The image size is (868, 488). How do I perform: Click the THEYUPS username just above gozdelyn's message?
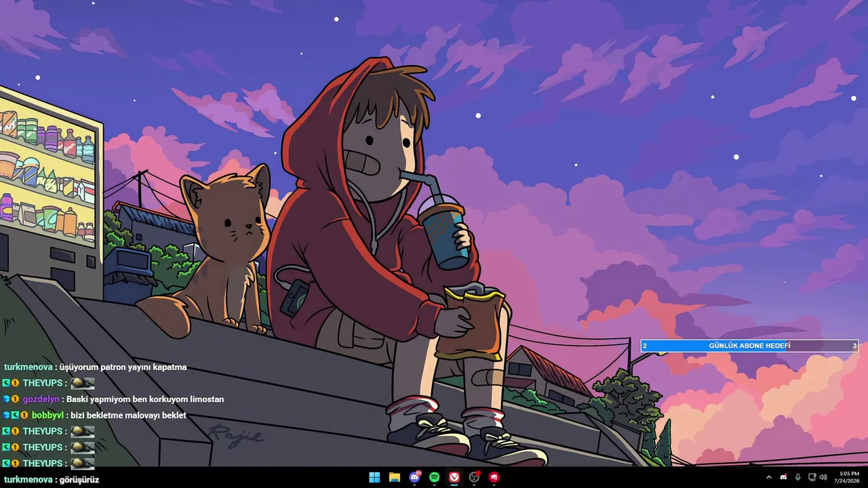(43, 383)
